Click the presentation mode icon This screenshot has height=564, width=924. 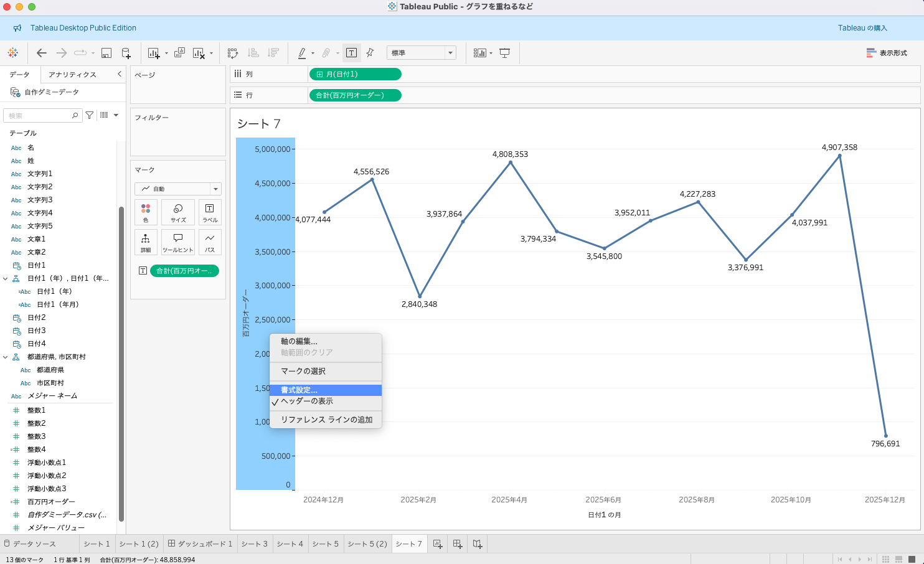click(x=505, y=53)
